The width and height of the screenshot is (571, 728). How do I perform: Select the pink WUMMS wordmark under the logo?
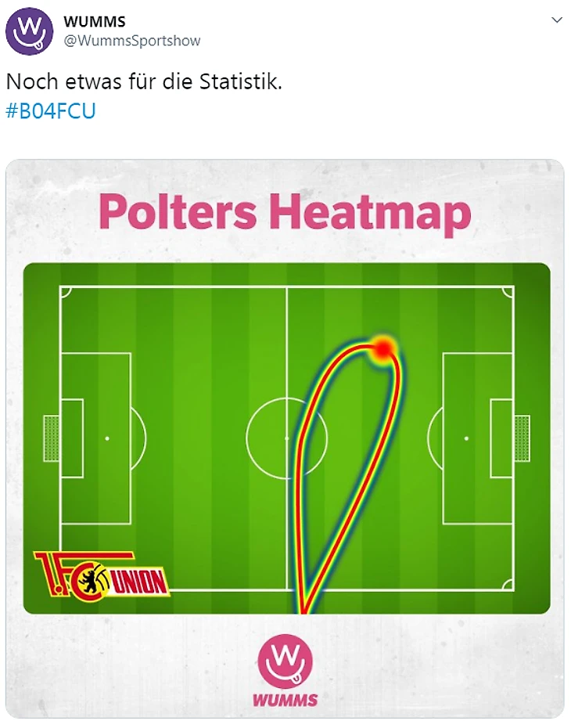point(285,699)
